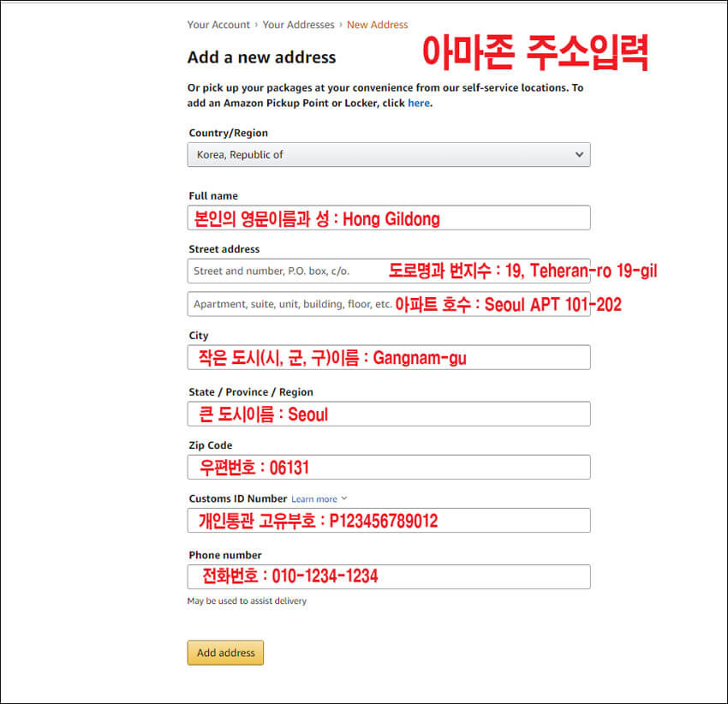The height and width of the screenshot is (704, 728).
Task: Click the 'Country/Region' label
Action: (229, 133)
